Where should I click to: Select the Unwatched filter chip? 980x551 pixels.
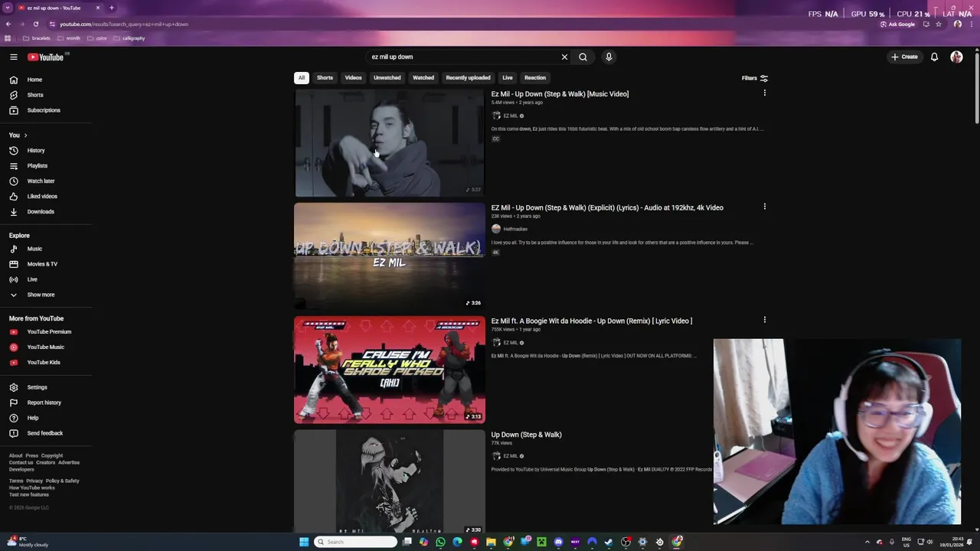pos(387,77)
